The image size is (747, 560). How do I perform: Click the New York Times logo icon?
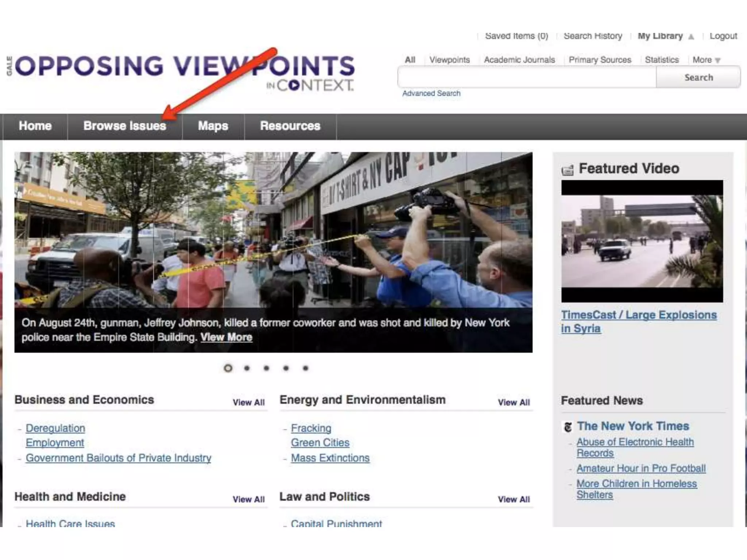pos(568,427)
